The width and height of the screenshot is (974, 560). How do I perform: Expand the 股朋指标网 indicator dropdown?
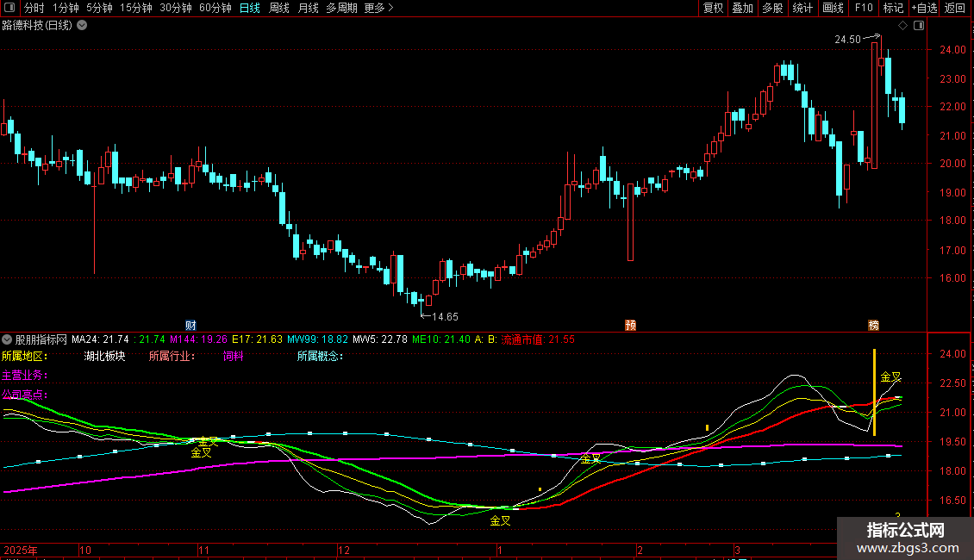coord(8,339)
